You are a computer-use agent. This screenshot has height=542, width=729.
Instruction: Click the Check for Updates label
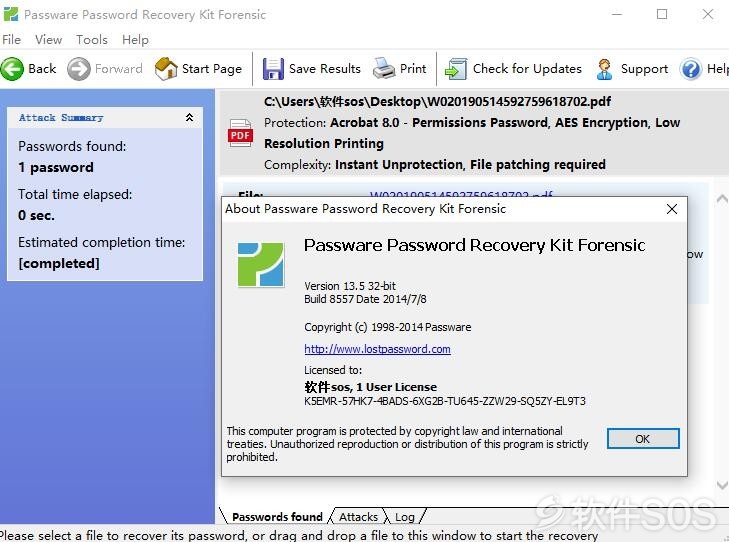(x=527, y=69)
